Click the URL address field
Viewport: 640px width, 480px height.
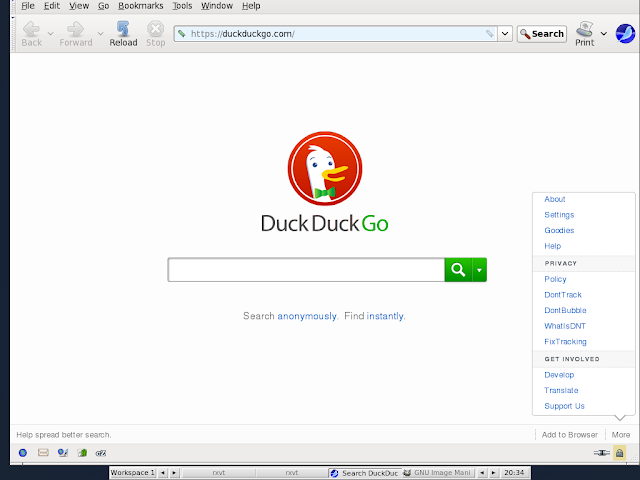335,33
